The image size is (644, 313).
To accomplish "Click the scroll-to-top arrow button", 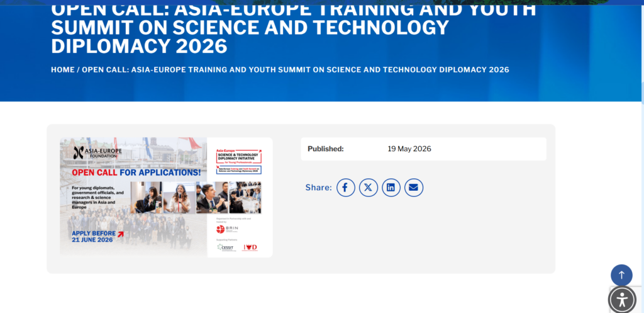I will (x=621, y=275).
